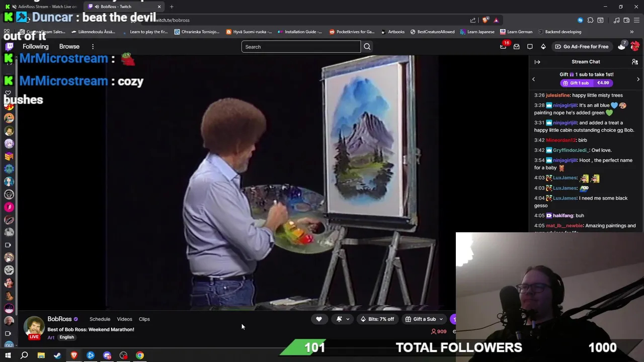
Task: Open Steam from the taskbar
Action: click(57, 355)
